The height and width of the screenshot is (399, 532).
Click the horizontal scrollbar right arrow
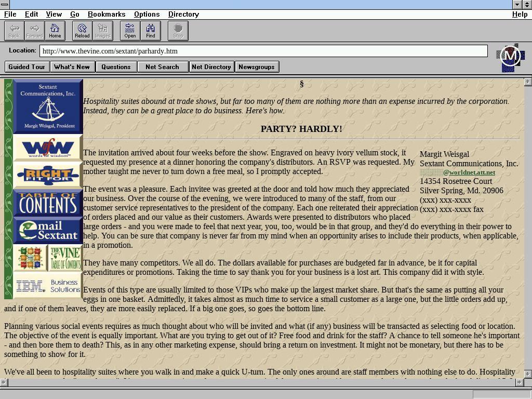click(519, 382)
